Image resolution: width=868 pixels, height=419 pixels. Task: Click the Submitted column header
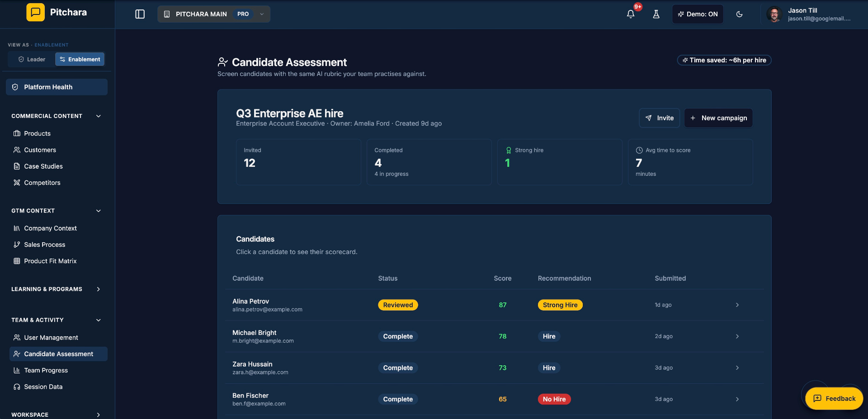pyautogui.click(x=670, y=278)
